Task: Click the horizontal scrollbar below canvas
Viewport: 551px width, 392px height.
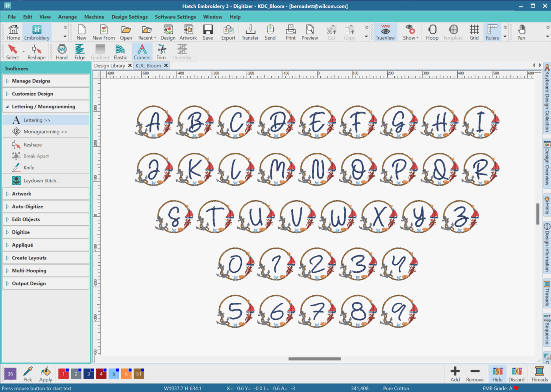Action: [x=314, y=359]
